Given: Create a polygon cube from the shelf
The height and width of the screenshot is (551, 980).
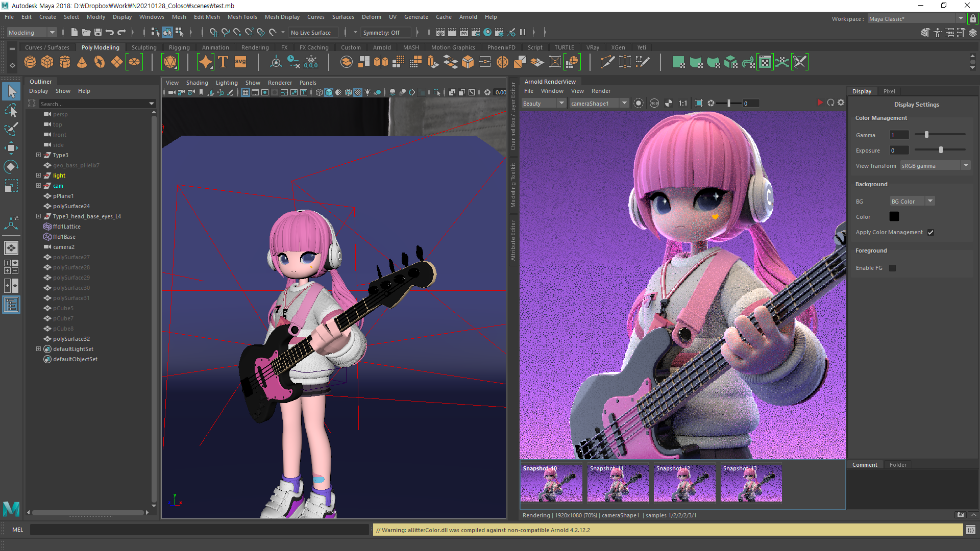Looking at the screenshot, I should click(x=47, y=62).
